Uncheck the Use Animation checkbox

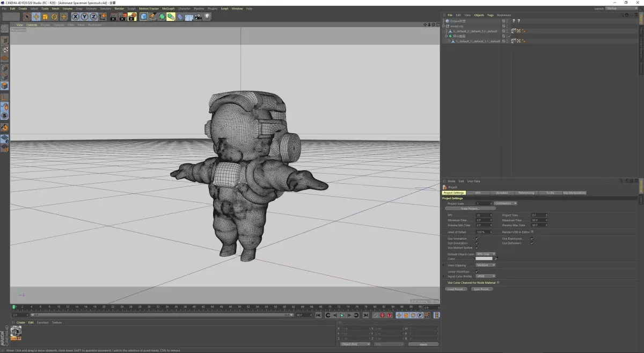[x=477, y=239]
